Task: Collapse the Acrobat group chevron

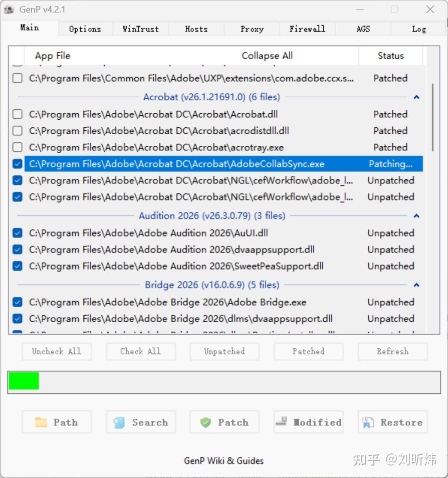Action: [x=416, y=97]
